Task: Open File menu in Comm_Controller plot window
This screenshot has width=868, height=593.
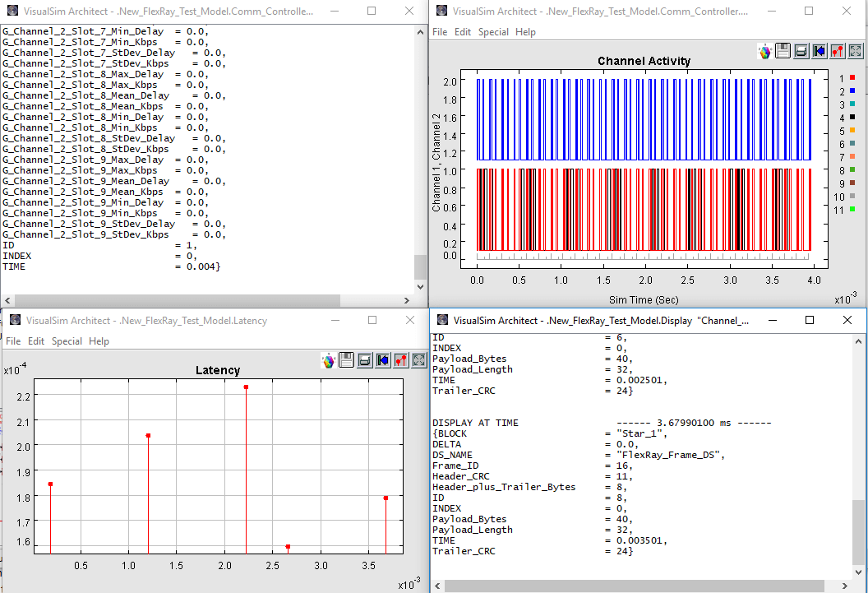Action: pos(440,32)
